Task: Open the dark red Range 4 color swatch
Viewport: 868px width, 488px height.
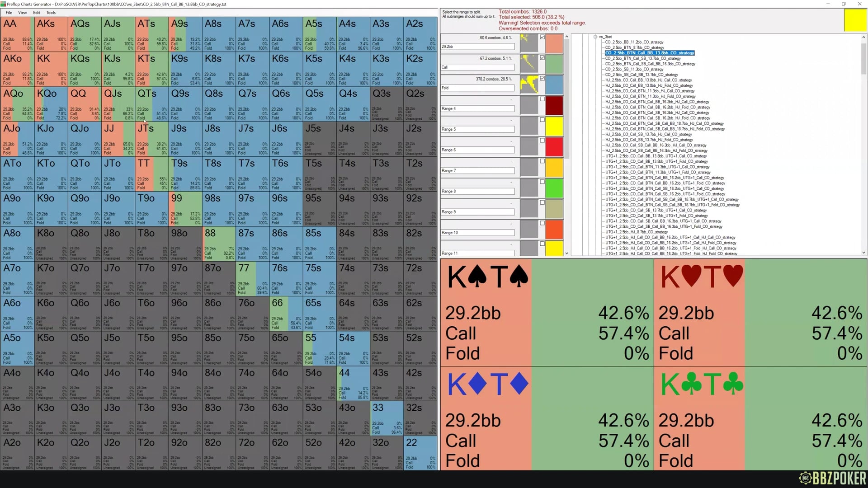Action: click(x=554, y=106)
